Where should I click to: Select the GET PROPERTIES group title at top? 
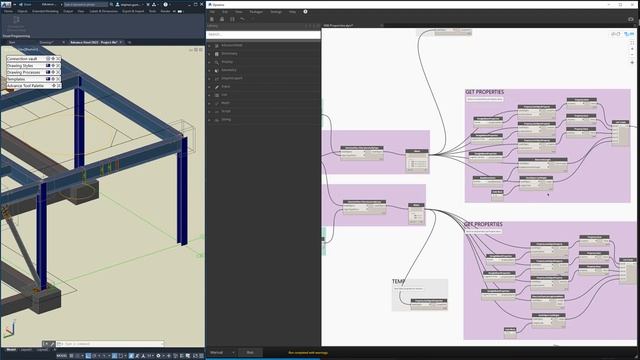tap(484, 92)
